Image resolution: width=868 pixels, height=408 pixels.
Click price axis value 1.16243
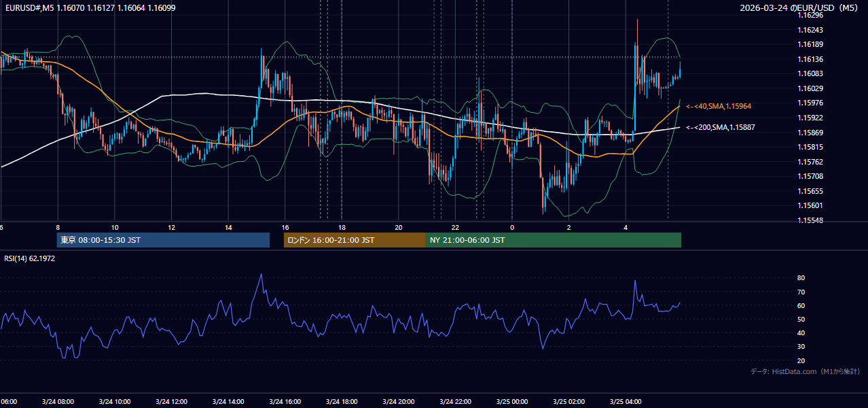(812, 30)
